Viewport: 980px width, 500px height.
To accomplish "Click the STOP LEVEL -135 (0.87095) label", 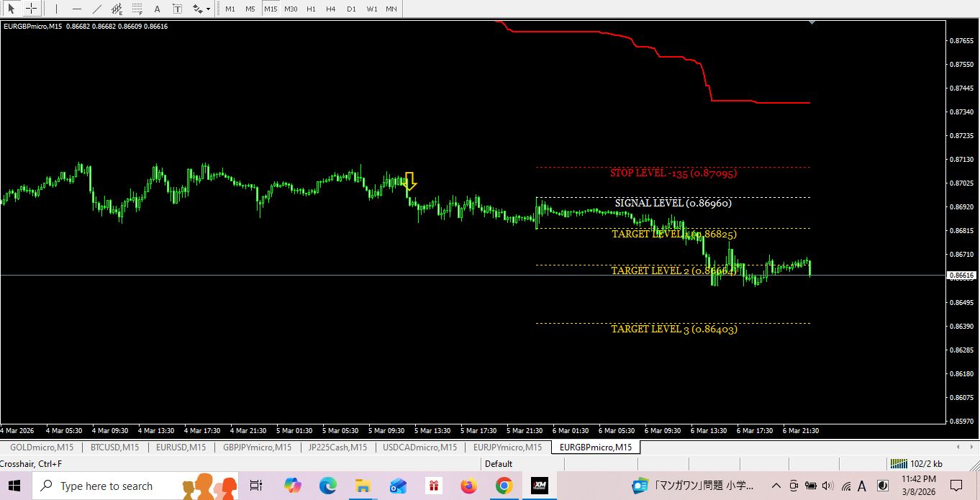I will 673,173.
